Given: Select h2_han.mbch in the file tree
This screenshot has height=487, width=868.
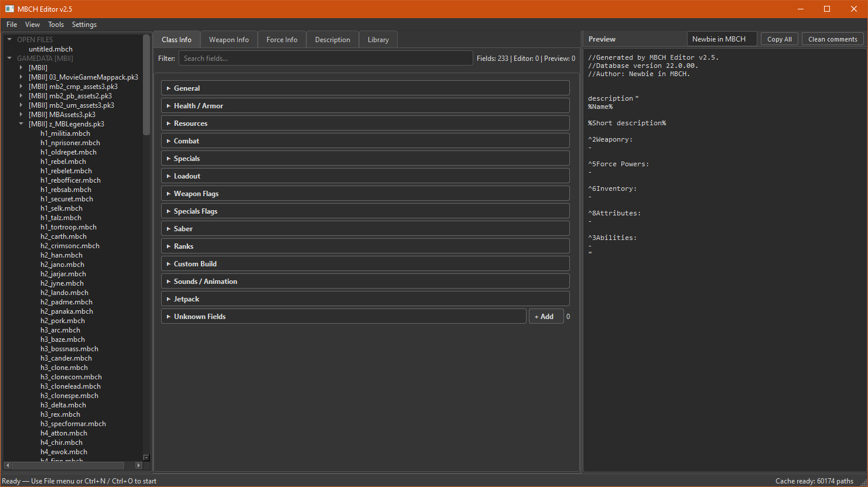Looking at the screenshot, I should pos(61,255).
